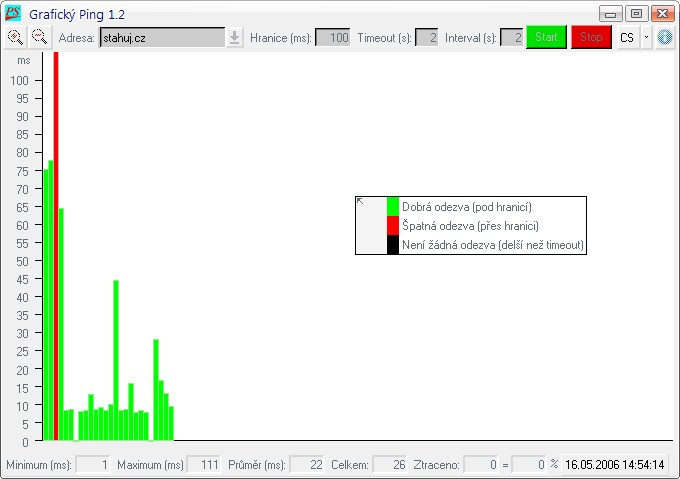Click the CS language button
Viewport: 680px width, 479px height.
pos(627,38)
